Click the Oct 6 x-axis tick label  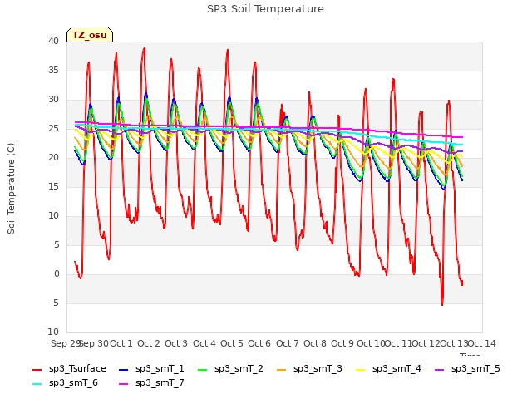tap(259, 343)
